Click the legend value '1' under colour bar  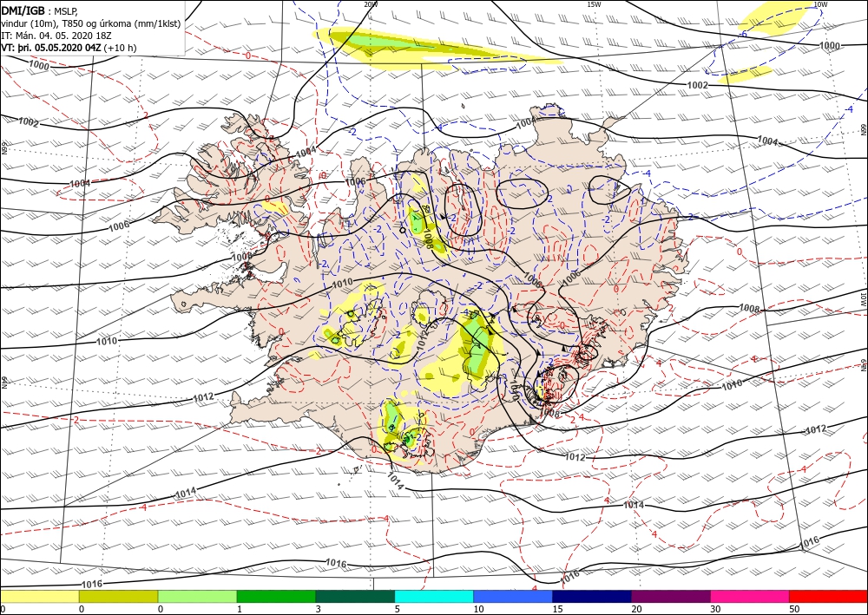coord(240,609)
